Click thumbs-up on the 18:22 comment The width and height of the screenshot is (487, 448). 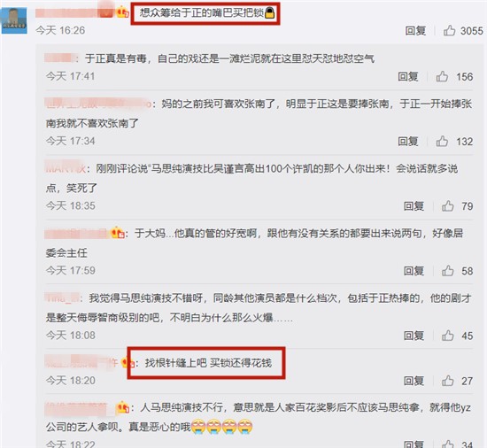[x=447, y=444]
